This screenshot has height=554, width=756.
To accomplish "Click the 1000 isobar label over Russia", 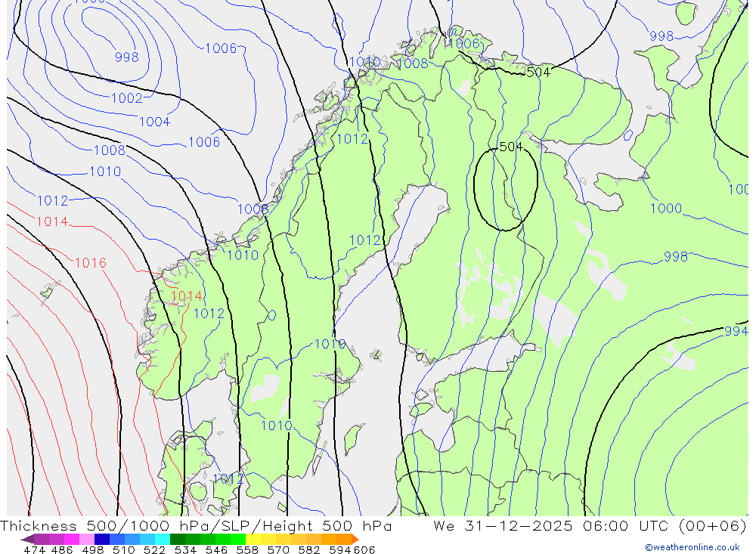I will coord(666,209).
